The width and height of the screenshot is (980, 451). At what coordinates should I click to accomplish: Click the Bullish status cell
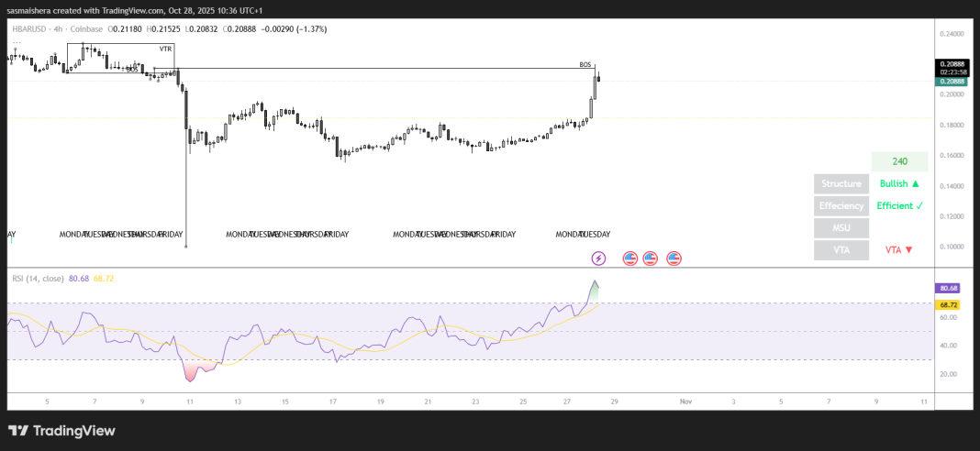click(899, 183)
